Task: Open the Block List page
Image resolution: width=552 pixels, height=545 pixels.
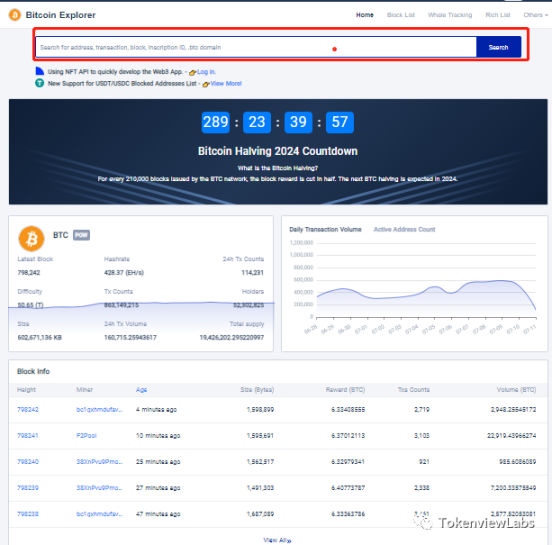Action: tap(401, 15)
